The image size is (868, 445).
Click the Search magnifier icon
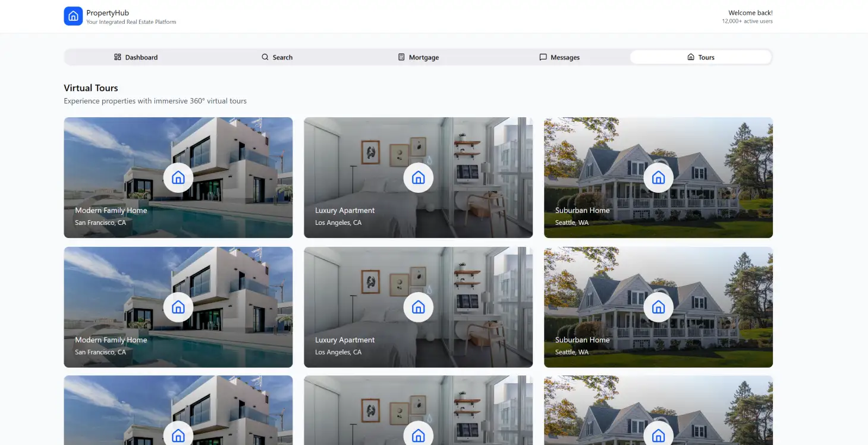coord(265,57)
